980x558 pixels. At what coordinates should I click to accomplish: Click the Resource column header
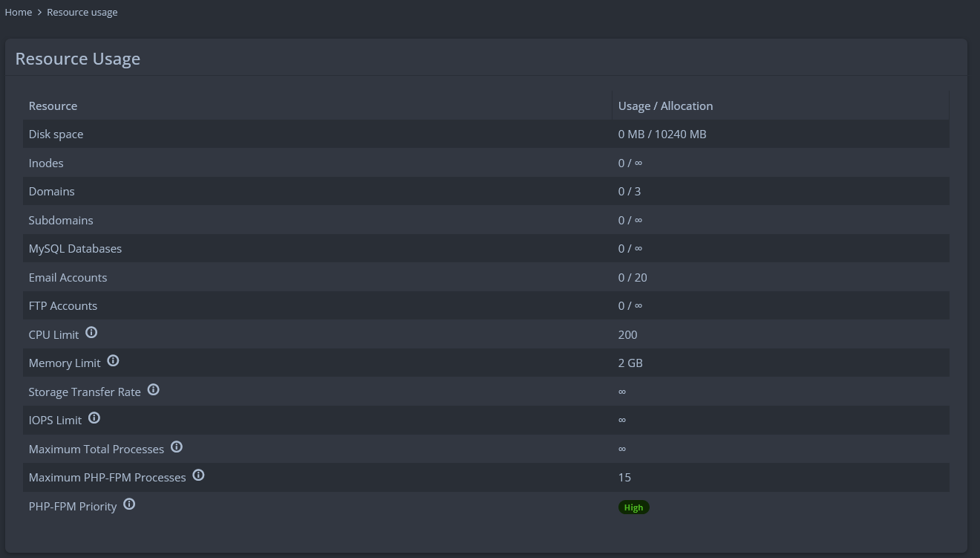(53, 106)
